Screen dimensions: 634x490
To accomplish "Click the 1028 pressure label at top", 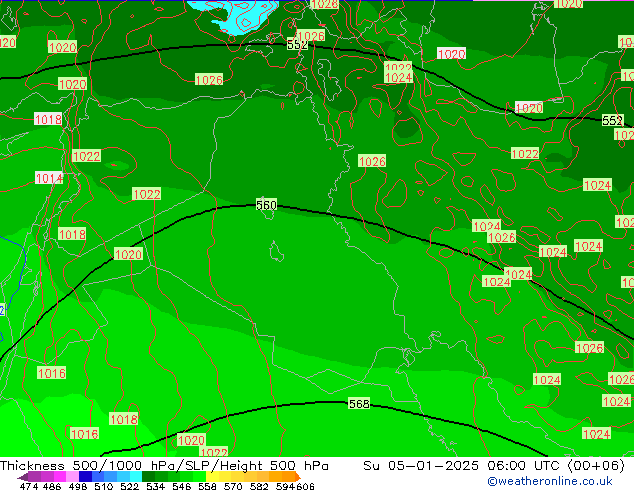I will 325,4.
